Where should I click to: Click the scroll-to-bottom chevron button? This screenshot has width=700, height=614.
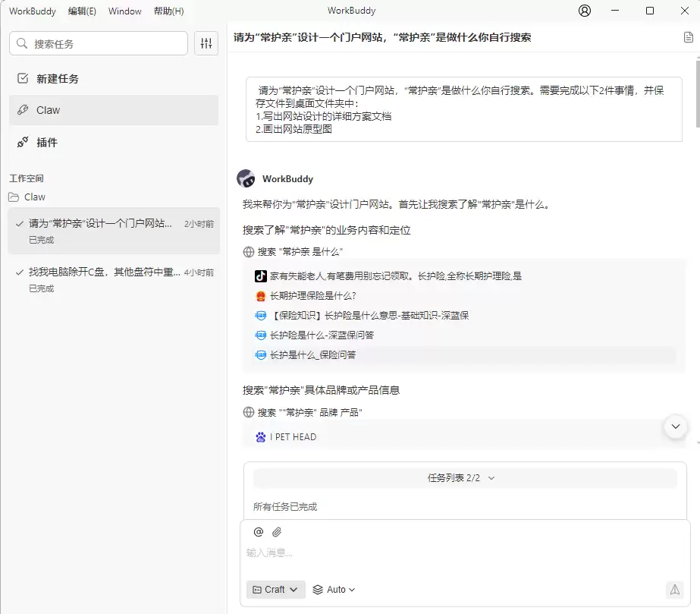click(675, 427)
